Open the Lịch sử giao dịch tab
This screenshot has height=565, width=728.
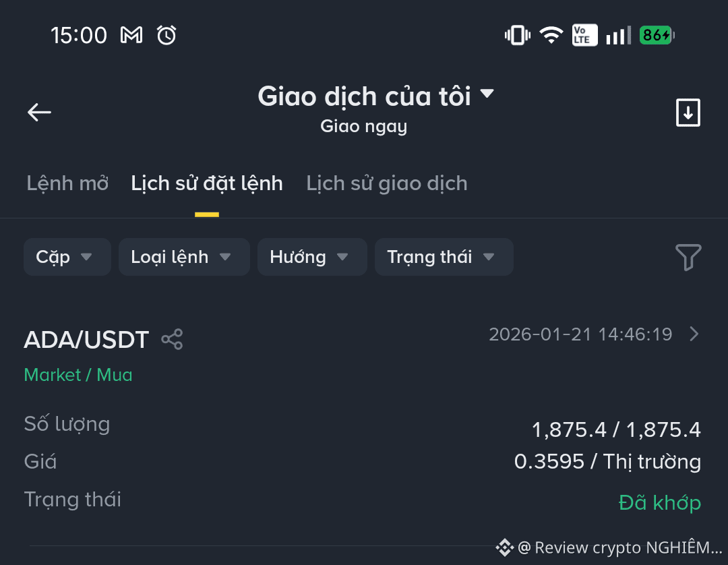pos(386,183)
